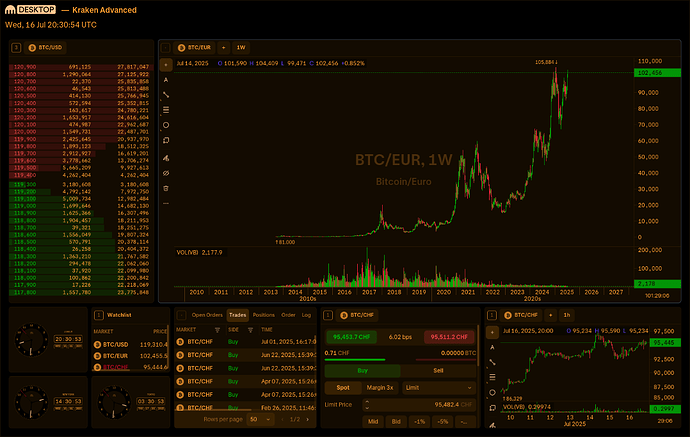Click the Watchlist panel link-group icon

point(99,315)
